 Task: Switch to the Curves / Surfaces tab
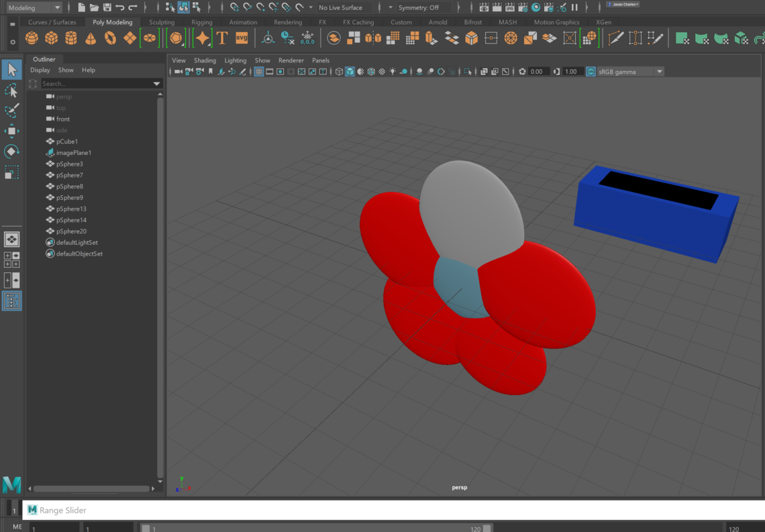pyautogui.click(x=52, y=22)
